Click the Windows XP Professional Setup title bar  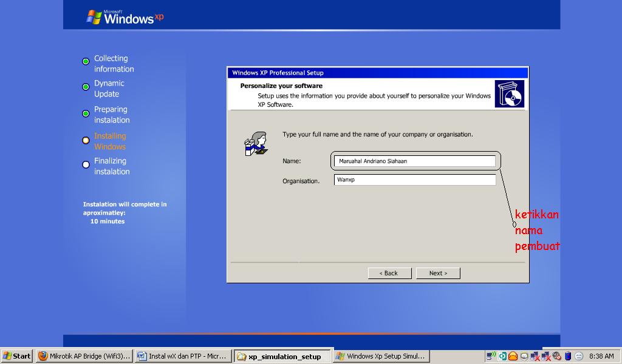click(378, 73)
